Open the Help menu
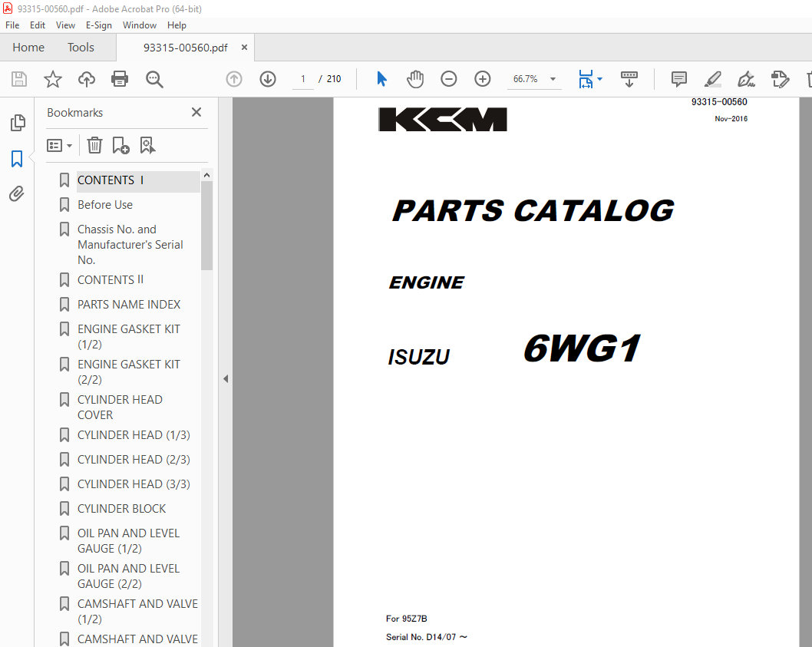 pyautogui.click(x=177, y=25)
